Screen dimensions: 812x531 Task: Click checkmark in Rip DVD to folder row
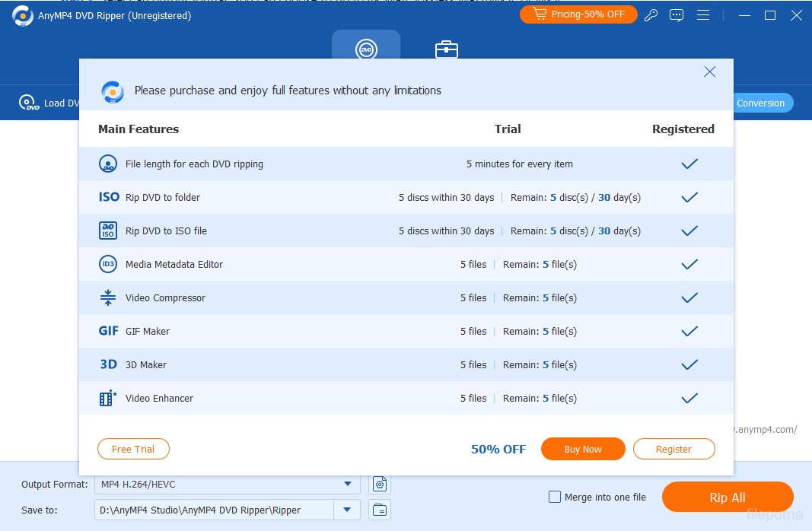[689, 197]
